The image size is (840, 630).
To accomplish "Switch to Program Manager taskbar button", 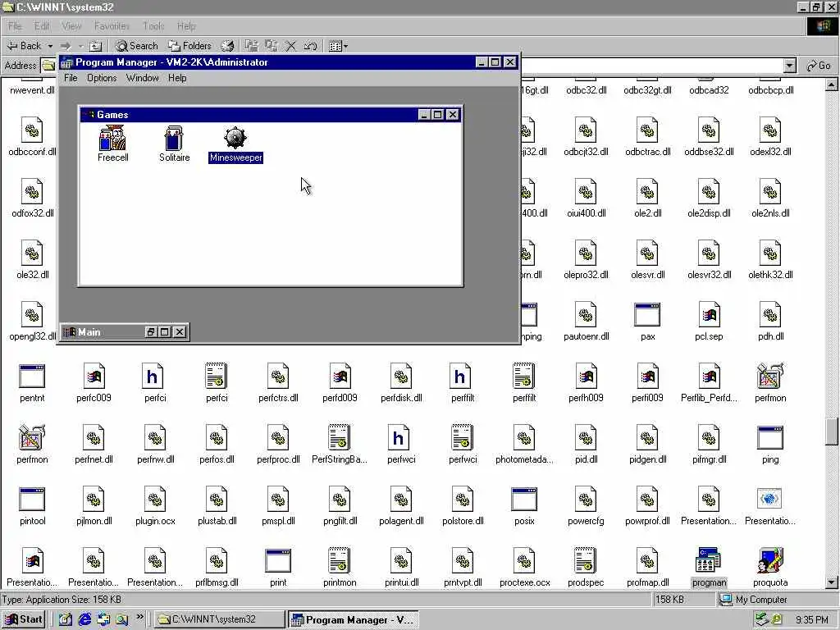I will (x=353, y=619).
